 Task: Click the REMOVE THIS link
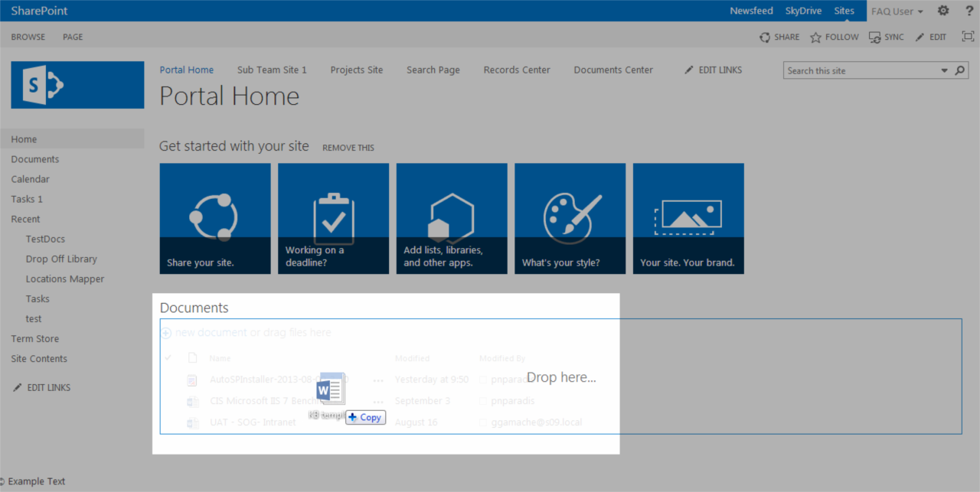[348, 148]
